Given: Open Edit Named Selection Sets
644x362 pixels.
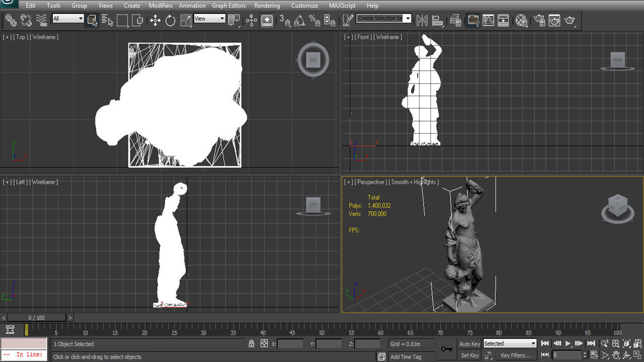Looking at the screenshot, I should pos(347,20).
